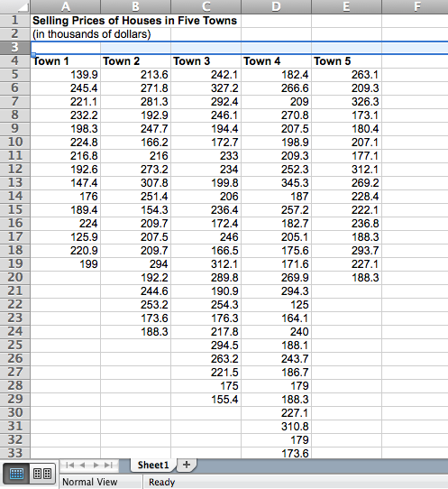448x489 pixels.
Task: Add a new sheet with plus button
Action: [x=187, y=465]
